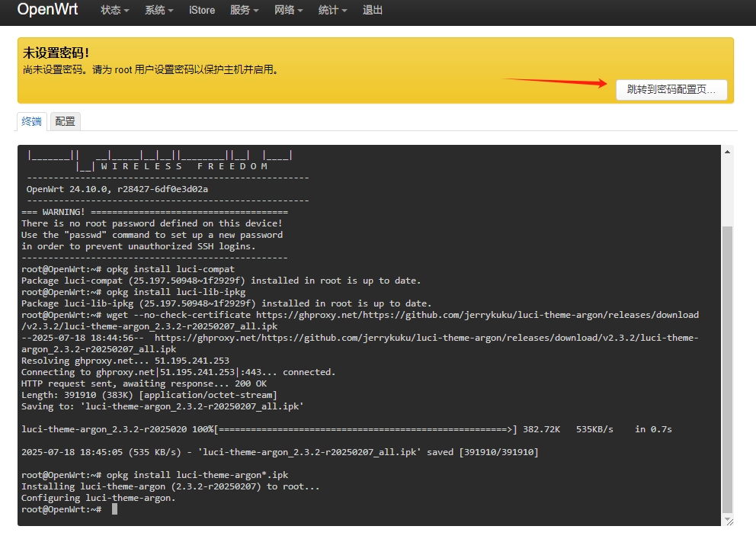The width and height of the screenshot is (756, 539).
Task: Open the 状态 dropdown menu
Action: point(115,10)
